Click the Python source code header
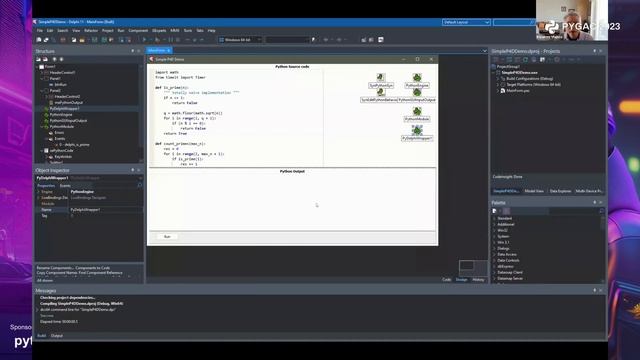This screenshot has width=640, height=360. click(292, 67)
